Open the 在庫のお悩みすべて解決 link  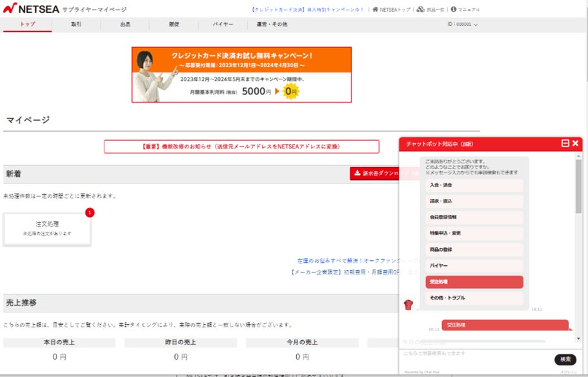[349, 261]
